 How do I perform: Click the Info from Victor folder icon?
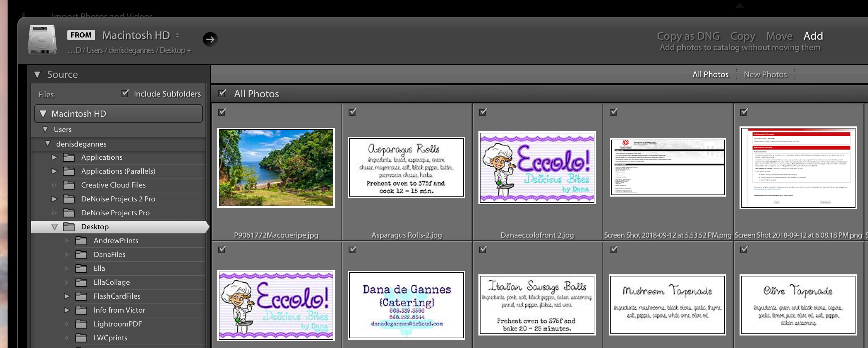[x=81, y=310]
